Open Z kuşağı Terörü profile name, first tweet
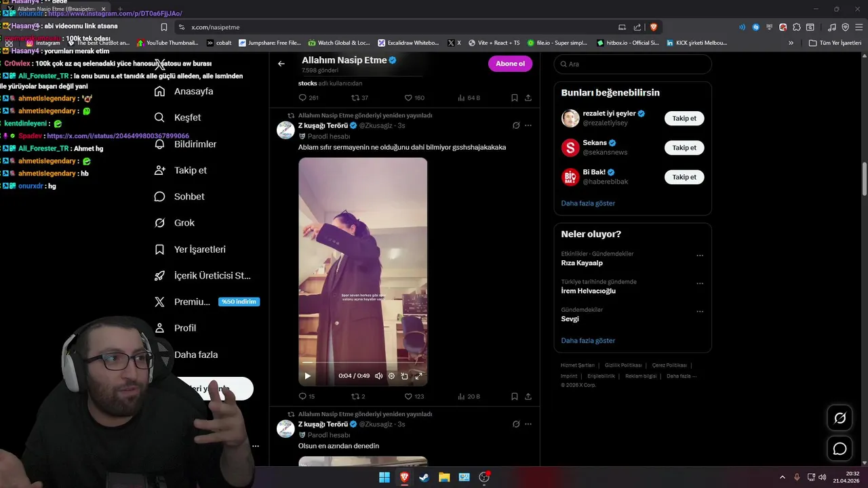Screen dimensions: 868x488 coord(323,125)
